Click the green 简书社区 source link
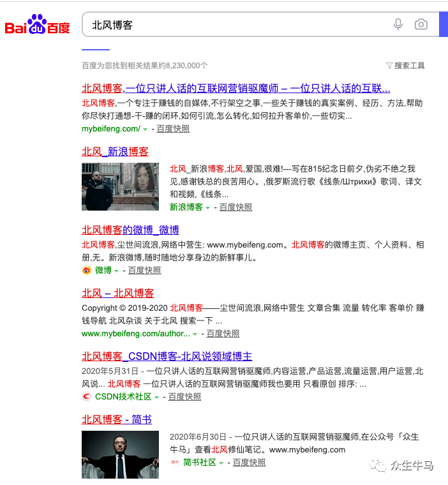The width and height of the screenshot is (448, 485). click(x=200, y=463)
